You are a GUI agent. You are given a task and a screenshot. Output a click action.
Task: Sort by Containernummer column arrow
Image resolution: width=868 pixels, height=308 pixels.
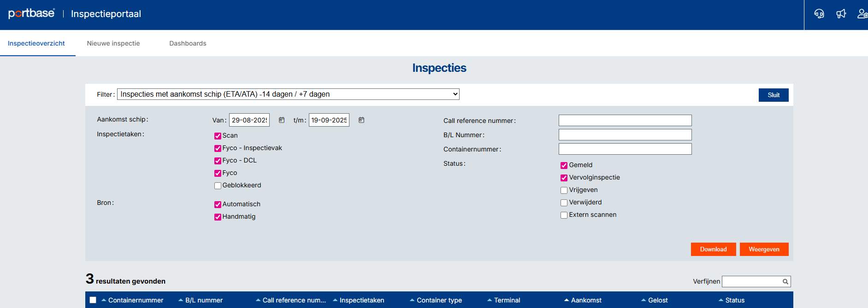(104, 300)
